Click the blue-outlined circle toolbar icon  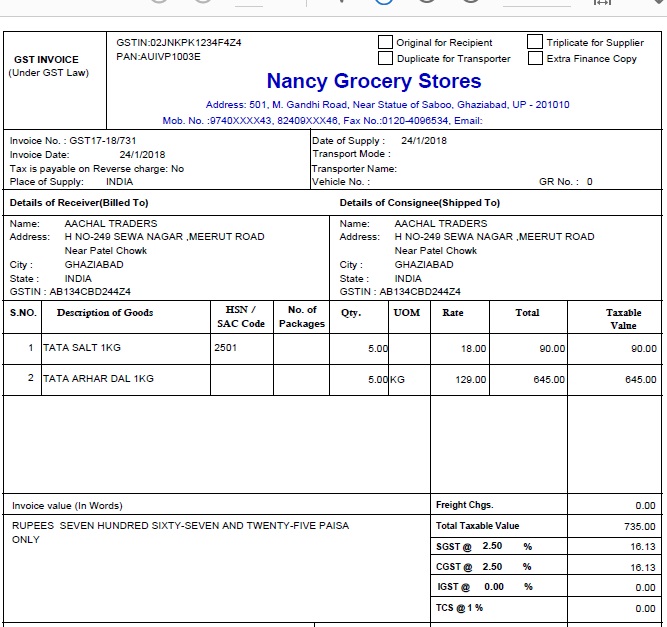click(x=384, y=2)
